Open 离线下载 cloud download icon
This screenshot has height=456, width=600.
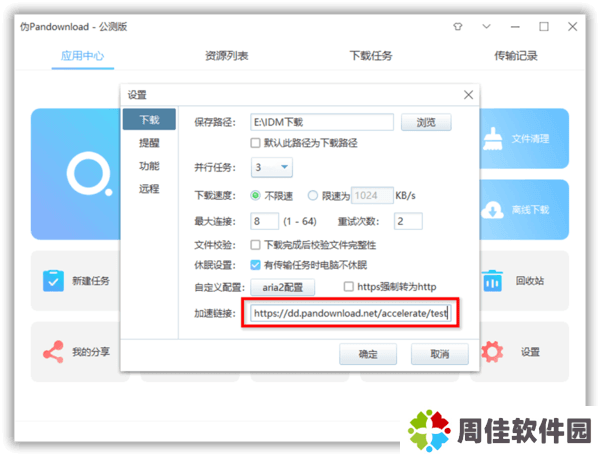tap(492, 210)
